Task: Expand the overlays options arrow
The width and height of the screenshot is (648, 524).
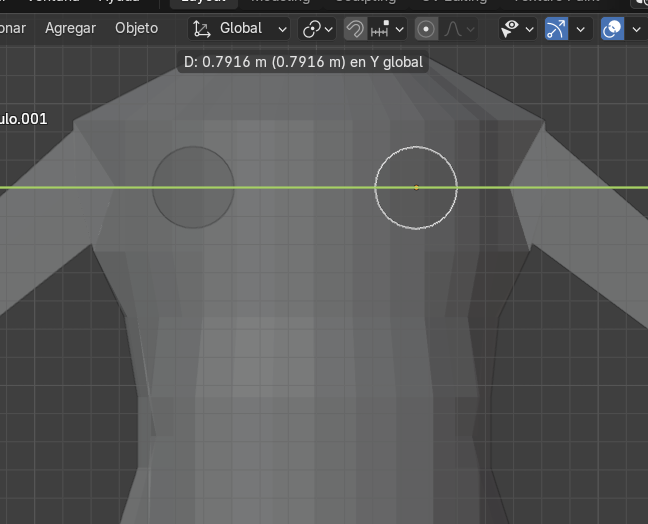Action: [636, 29]
